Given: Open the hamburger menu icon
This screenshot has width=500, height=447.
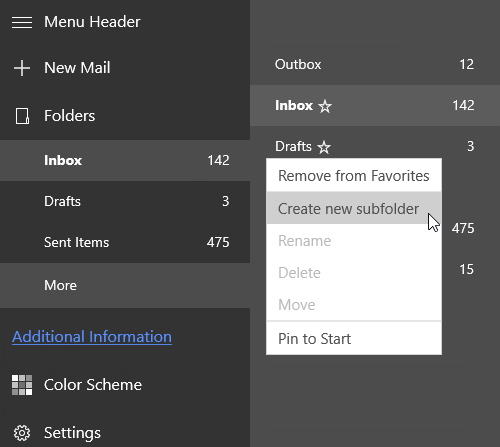Looking at the screenshot, I should (22, 22).
